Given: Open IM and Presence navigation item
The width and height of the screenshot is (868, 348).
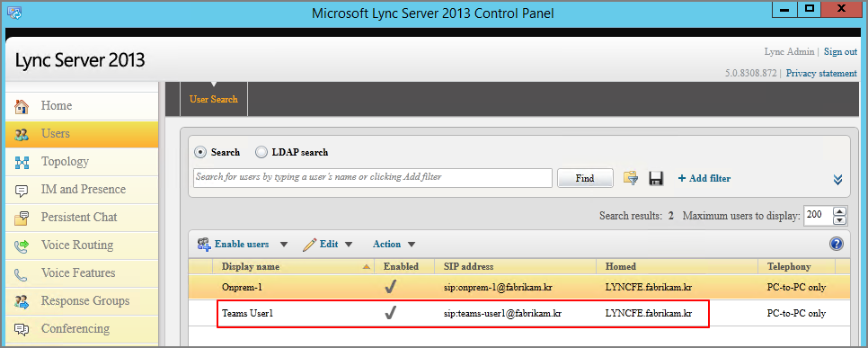Looking at the screenshot, I should (x=82, y=190).
